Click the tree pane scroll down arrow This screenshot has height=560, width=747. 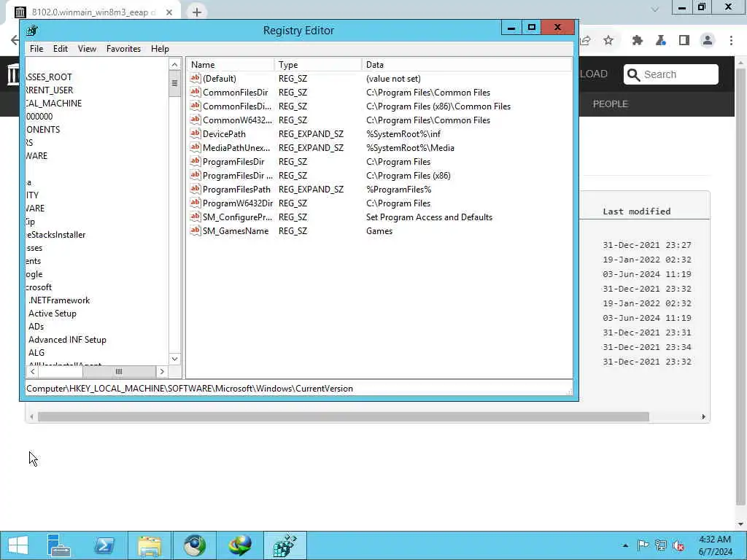pos(174,359)
